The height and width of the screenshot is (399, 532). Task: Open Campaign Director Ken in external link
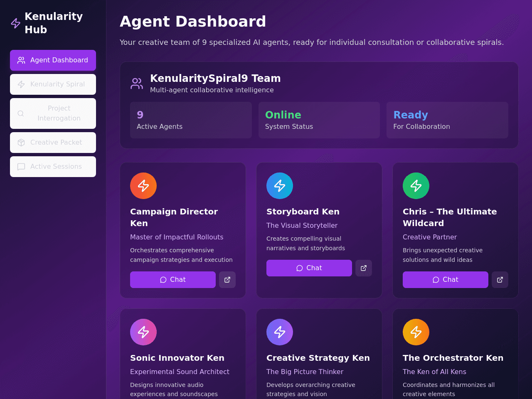[227, 280]
